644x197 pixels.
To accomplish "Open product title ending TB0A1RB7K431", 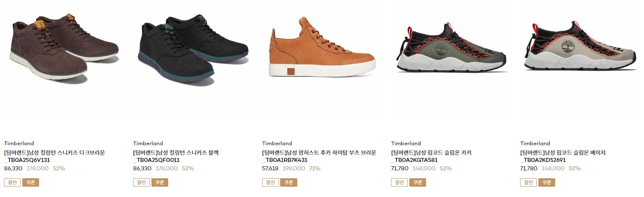I will pos(319,156).
